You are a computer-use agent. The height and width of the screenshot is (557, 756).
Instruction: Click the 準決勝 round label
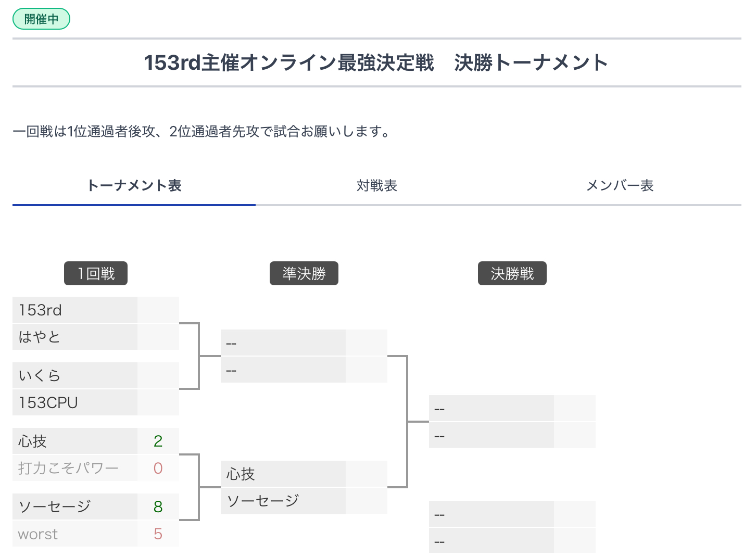tap(304, 273)
